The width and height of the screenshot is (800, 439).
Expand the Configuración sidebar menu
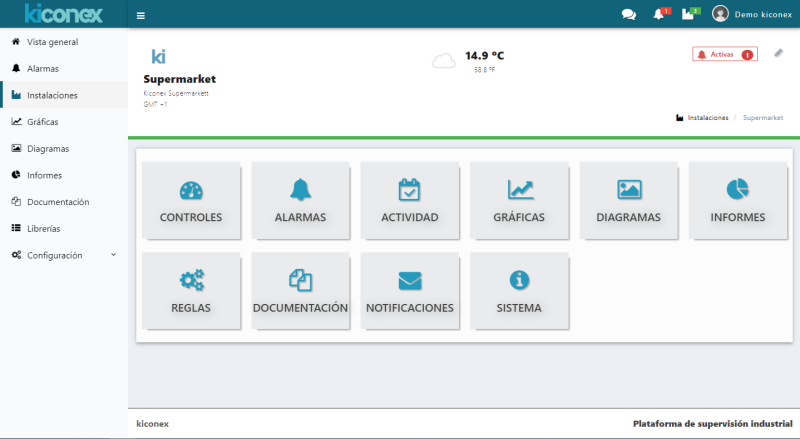64,255
